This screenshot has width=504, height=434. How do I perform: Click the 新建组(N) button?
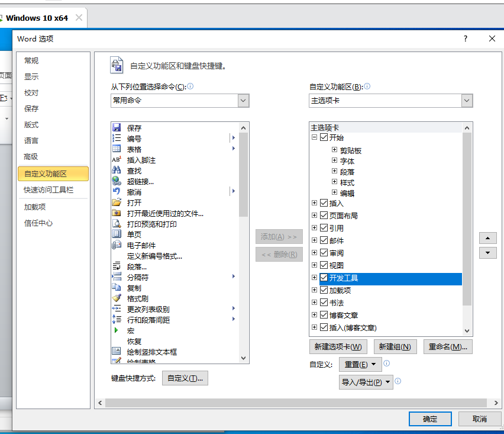395,347
